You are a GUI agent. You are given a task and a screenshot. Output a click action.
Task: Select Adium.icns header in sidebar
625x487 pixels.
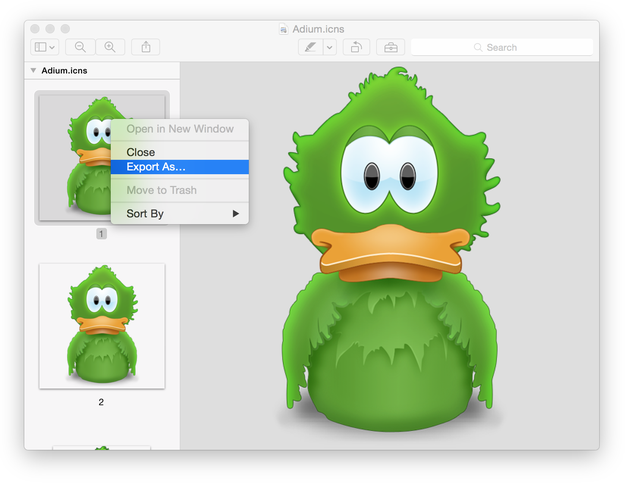click(x=64, y=71)
